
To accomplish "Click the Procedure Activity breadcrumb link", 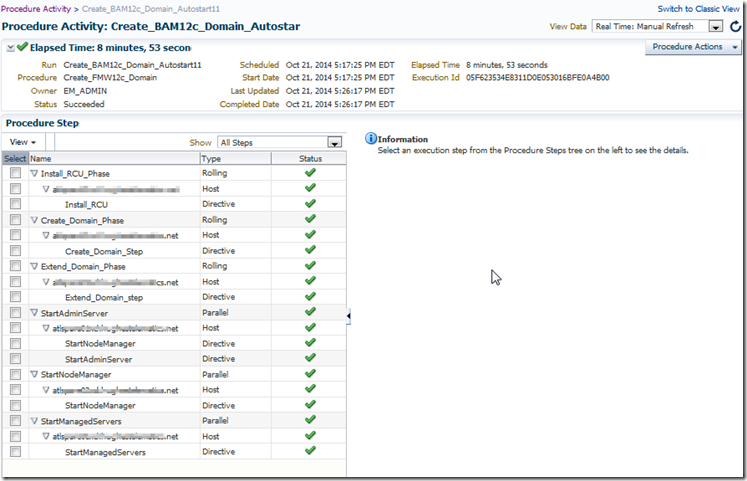I will pos(36,9).
